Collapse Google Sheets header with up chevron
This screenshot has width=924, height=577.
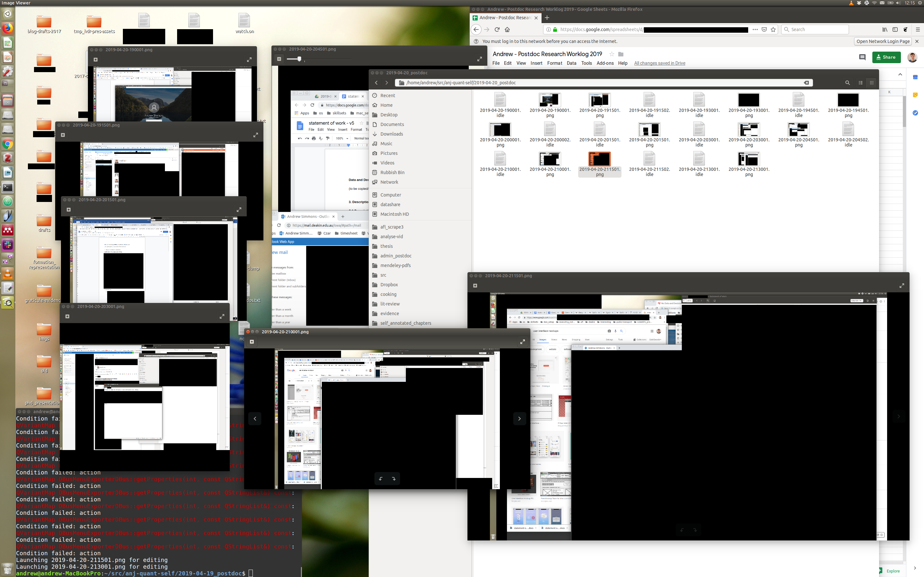point(900,74)
